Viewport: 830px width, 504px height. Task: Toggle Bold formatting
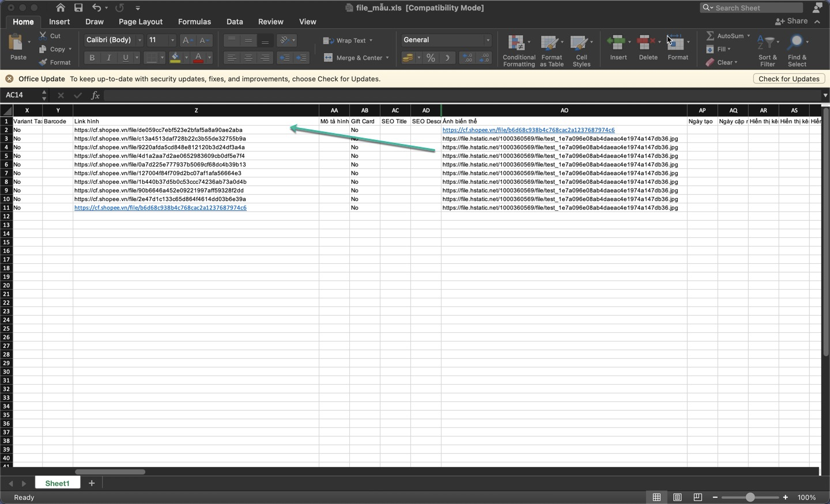92,58
